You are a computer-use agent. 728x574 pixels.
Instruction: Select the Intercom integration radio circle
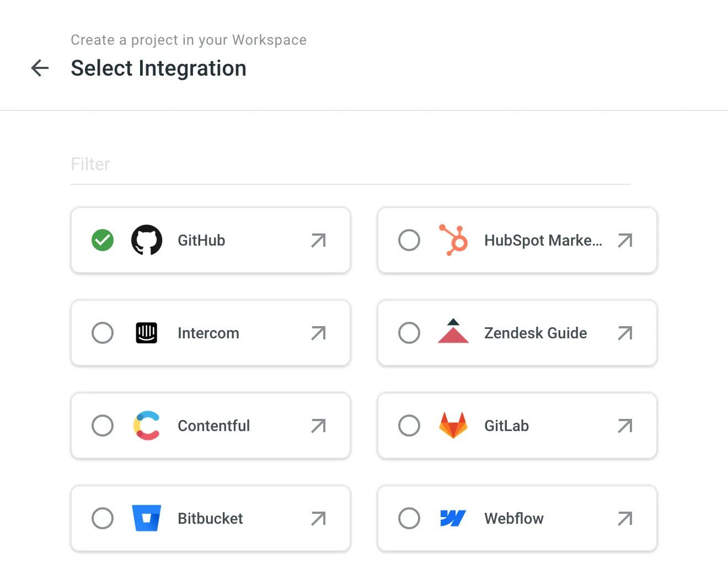103,333
